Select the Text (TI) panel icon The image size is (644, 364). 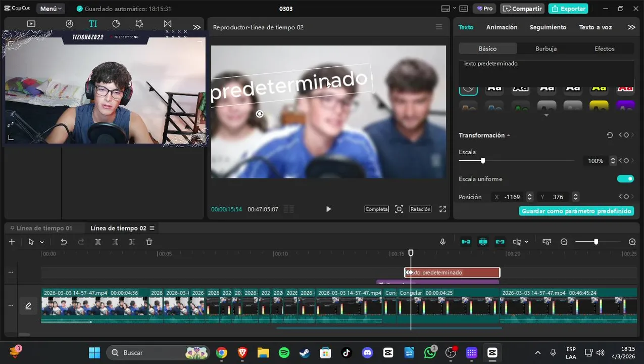point(92,24)
